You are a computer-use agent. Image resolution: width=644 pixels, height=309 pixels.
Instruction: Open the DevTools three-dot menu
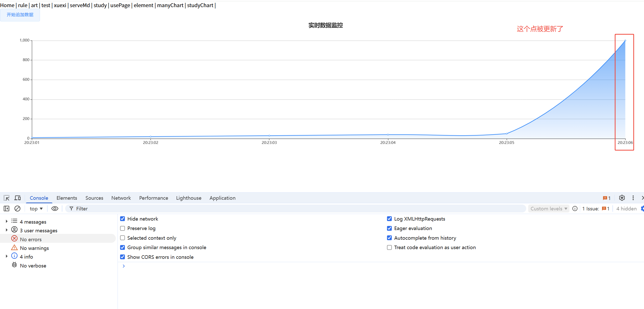pos(633,198)
